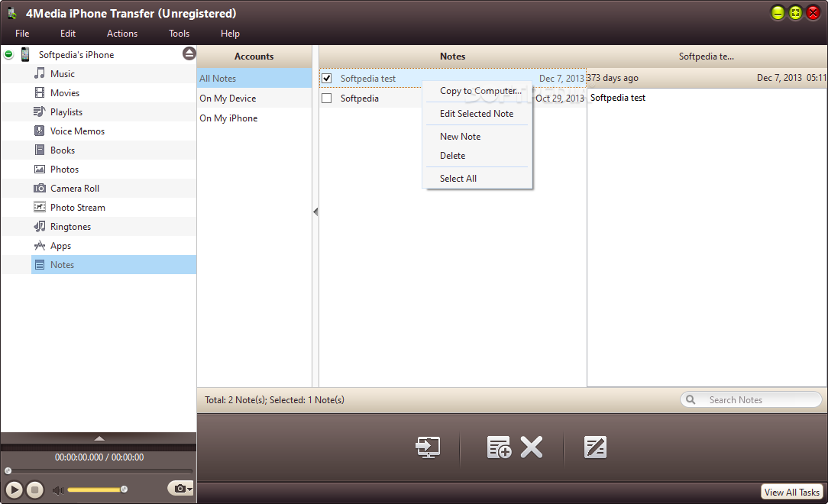Click the app logo in title bar
Image resolution: width=828 pixels, height=504 pixels.
(11, 14)
